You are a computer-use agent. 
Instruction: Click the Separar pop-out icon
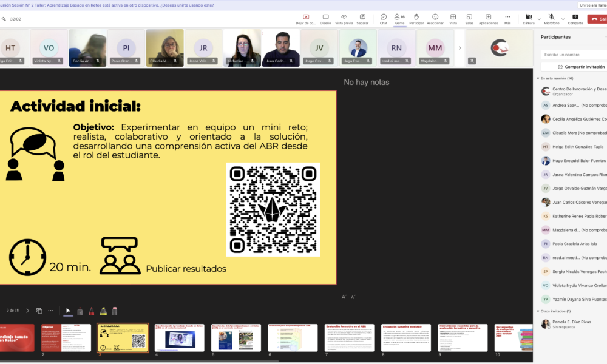pos(362,16)
